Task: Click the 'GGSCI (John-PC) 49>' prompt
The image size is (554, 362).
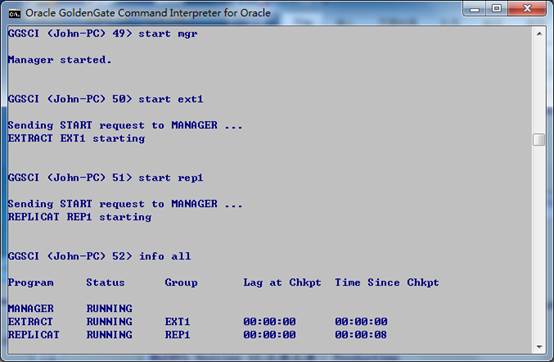Action: [x=70, y=34]
